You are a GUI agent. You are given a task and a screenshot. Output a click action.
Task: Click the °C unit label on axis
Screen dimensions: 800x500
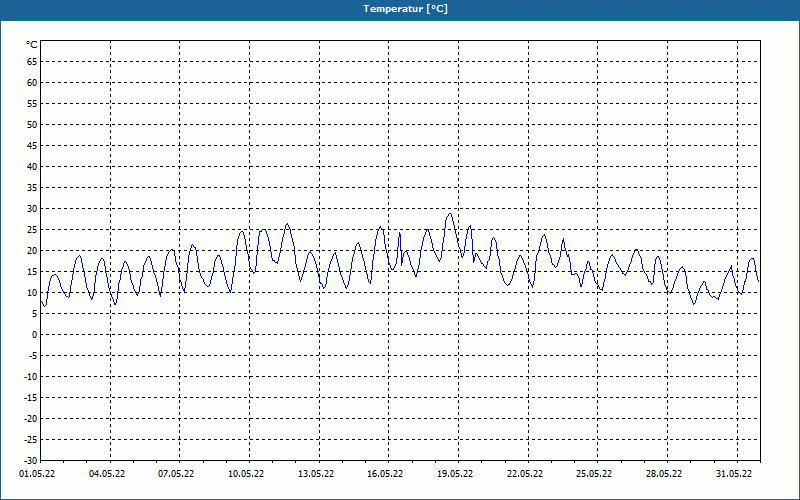point(32,45)
